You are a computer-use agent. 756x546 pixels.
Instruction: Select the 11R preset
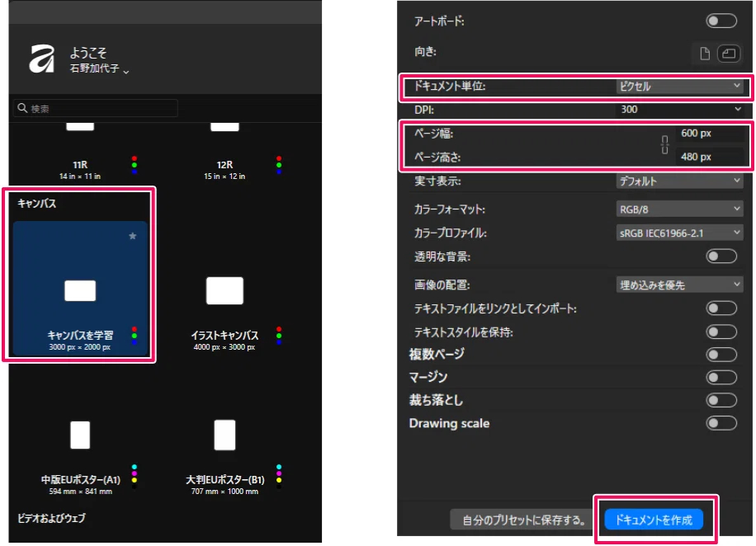point(80,151)
